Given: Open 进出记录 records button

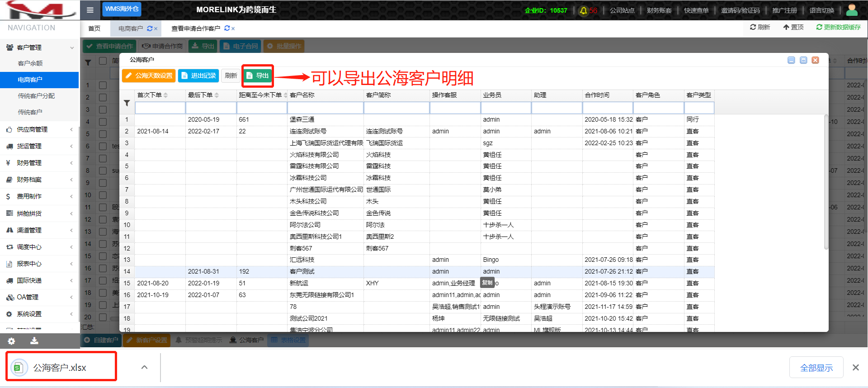Looking at the screenshot, I should pos(198,76).
